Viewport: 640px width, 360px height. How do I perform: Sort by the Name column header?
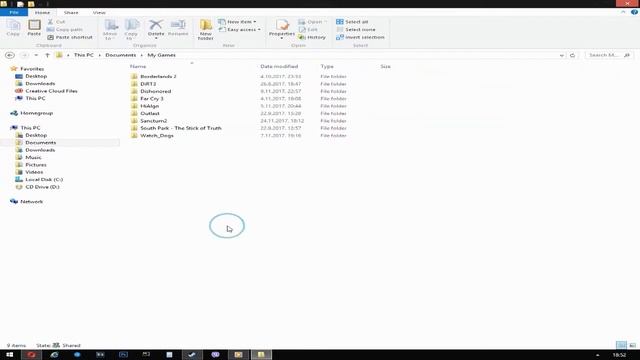pyautogui.click(x=138, y=66)
